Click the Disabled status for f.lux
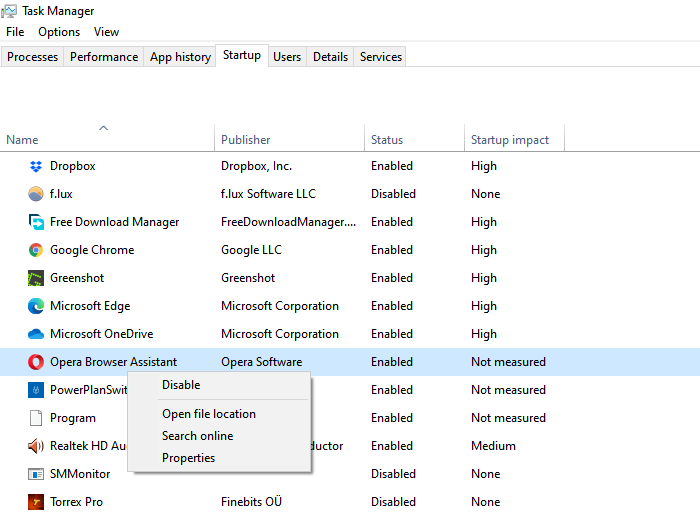Image resolution: width=700 pixels, height=516 pixels. point(393,194)
